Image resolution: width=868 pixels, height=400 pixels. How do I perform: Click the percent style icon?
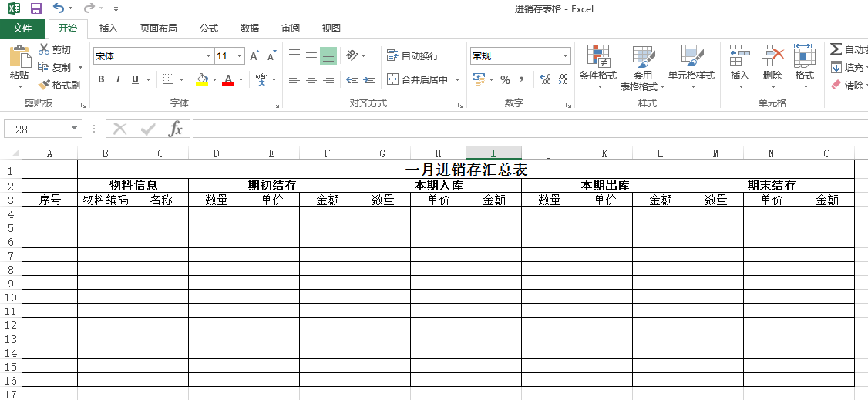point(505,79)
